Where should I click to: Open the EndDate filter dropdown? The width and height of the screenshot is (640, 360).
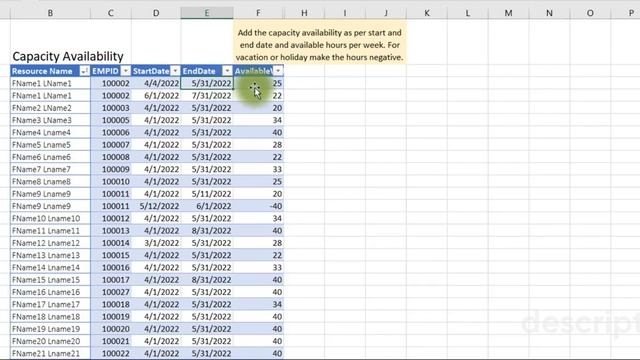[x=227, y=71]
